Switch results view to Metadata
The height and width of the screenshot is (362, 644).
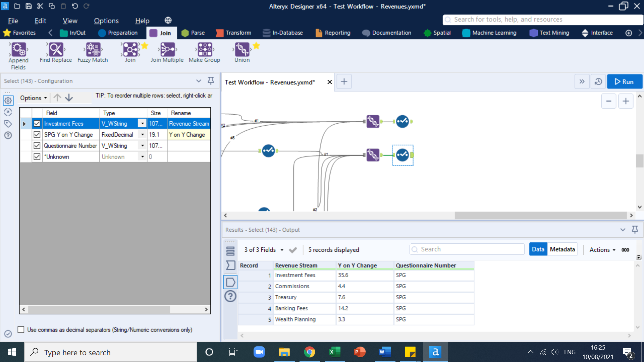click(x=562, y=249)
